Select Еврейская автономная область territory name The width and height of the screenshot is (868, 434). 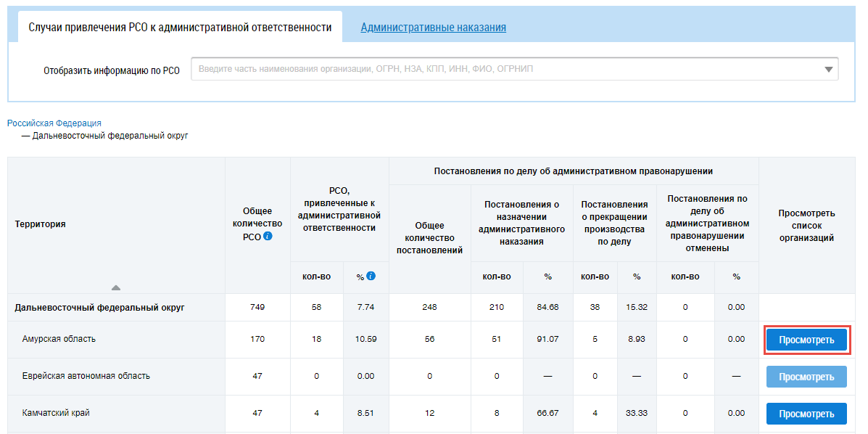tap(86, 376)
